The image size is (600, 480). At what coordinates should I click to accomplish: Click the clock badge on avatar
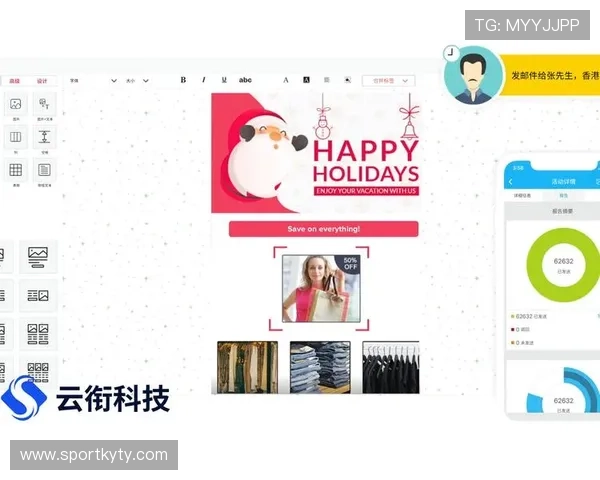452,53
